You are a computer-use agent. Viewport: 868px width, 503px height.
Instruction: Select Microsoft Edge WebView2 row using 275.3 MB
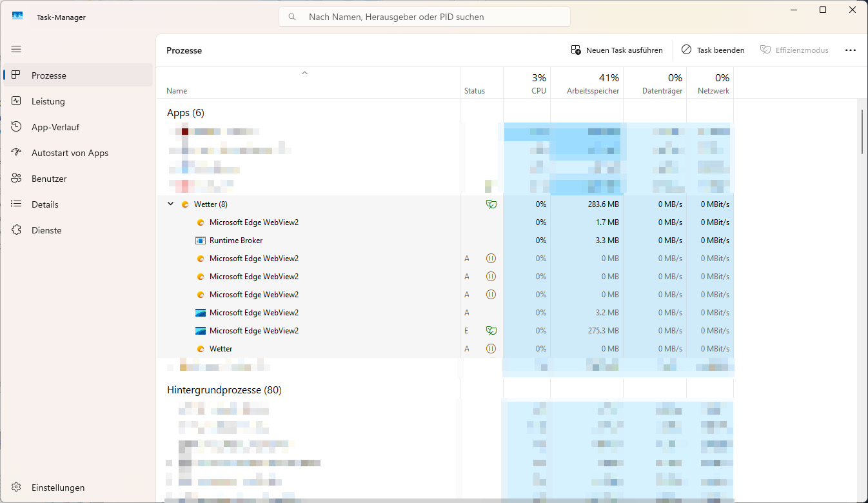tap(445, 330)
